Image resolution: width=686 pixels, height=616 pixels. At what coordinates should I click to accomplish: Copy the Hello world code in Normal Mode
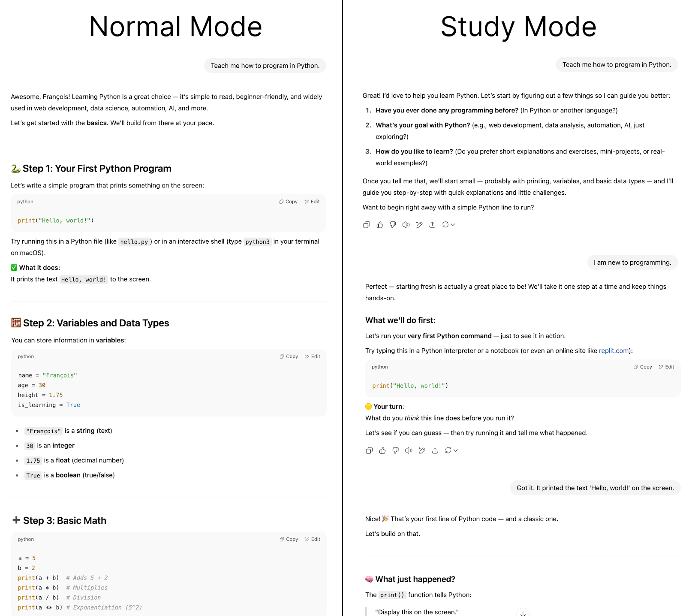tap(288, 202)
